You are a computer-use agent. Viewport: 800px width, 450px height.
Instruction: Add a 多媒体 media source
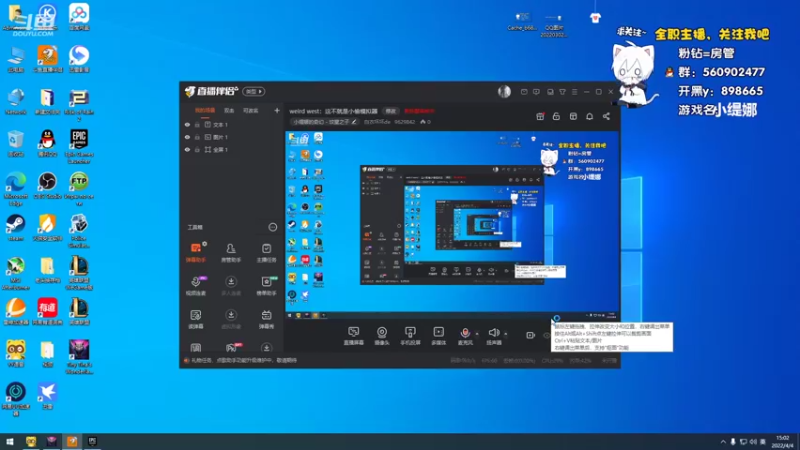pyautogui.click(x=438, y=336)
